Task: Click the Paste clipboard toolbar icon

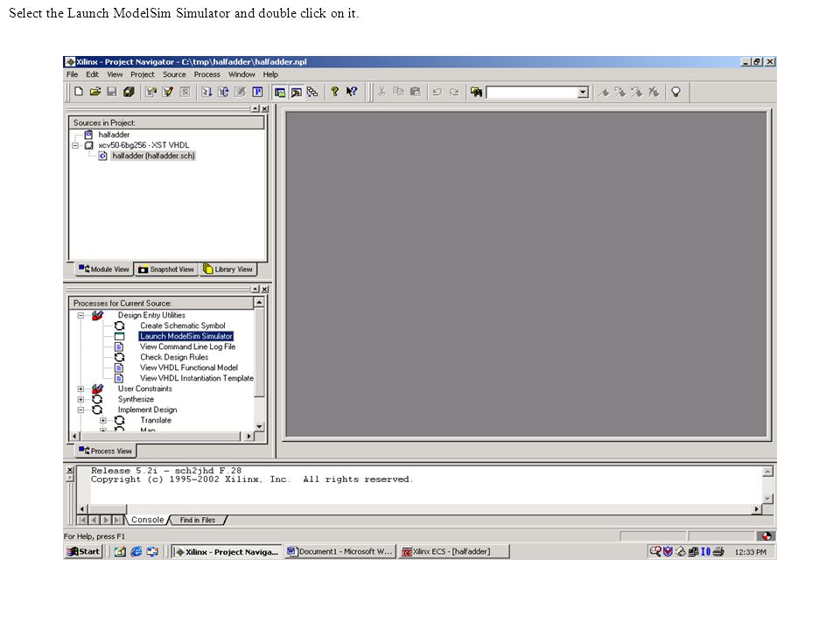Action: coord(415,92)
